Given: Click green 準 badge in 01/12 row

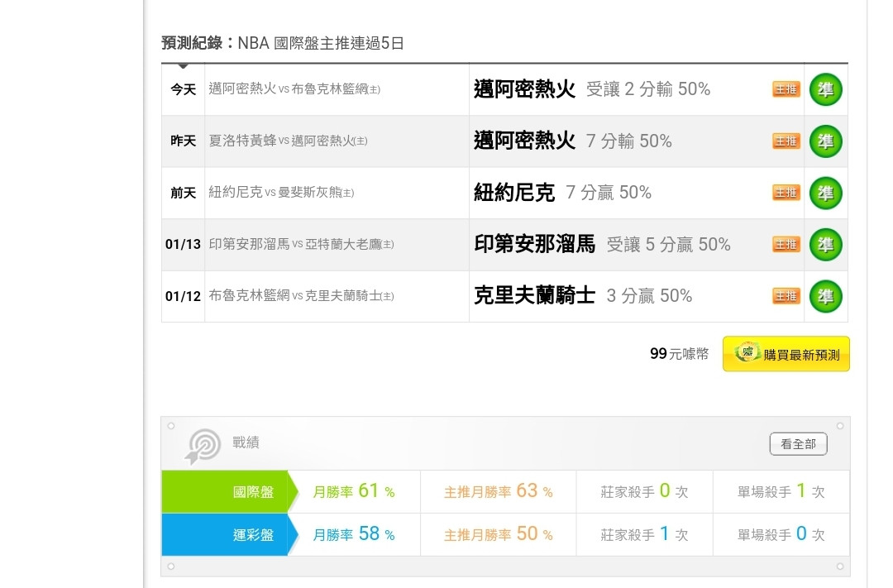Looking at the screenshot, I should (x=825, y=296).
